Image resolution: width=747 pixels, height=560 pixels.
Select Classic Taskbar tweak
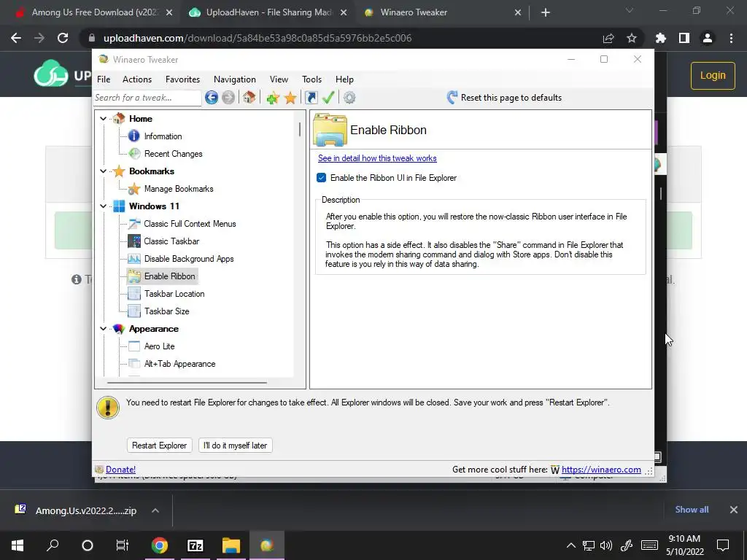(x=171, y=241)
